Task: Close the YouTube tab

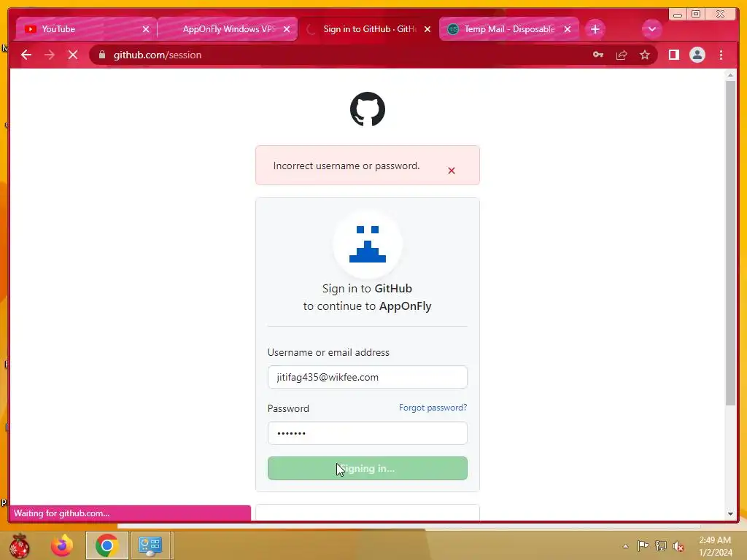Action: pos(146,29)
